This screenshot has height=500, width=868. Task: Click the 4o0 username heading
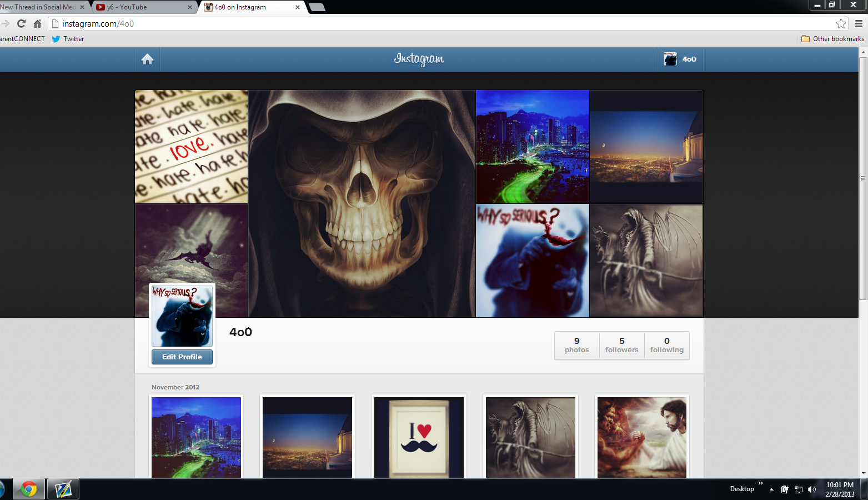(x=241, y=332)
